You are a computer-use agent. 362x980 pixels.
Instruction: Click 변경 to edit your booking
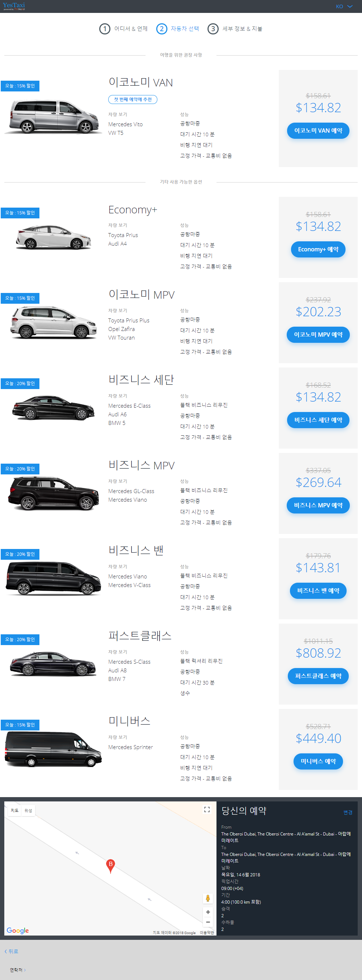point(348,812)
